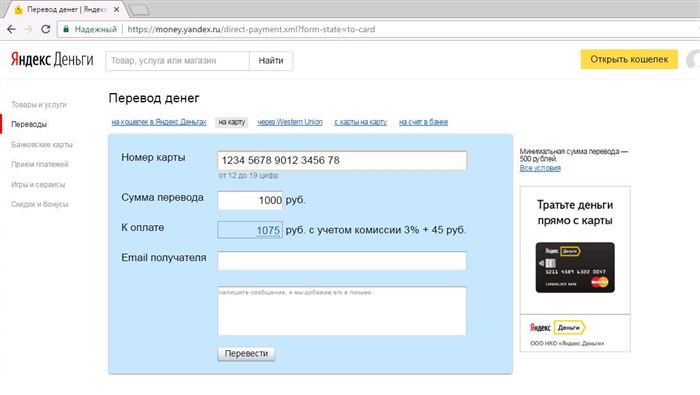The height and width of the screenshot is (395, 700).
Task: Select the на карту tab
Action: coord(232,122)
